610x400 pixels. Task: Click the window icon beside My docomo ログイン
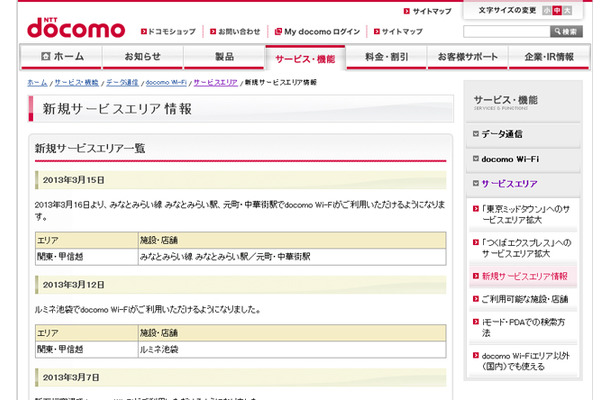point(278,32)
